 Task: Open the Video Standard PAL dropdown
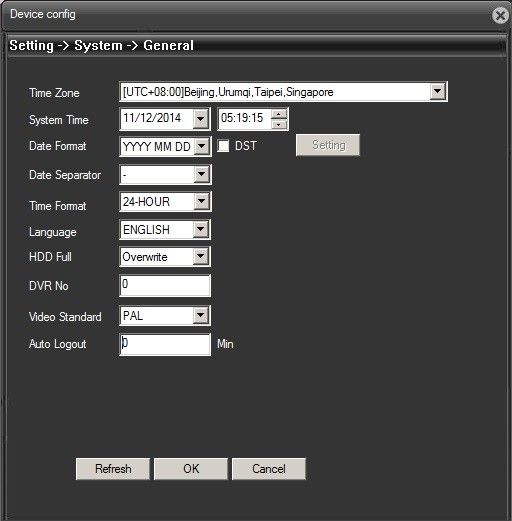coord(201,315)
